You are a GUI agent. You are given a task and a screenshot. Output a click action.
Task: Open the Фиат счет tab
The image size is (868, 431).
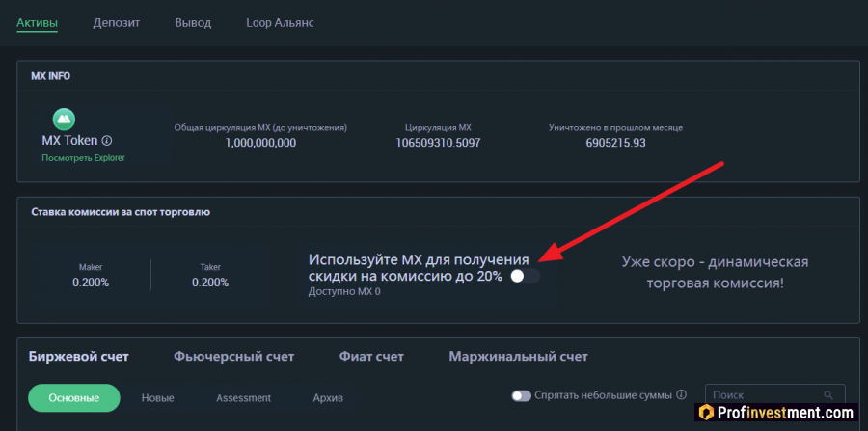[371, 357]
